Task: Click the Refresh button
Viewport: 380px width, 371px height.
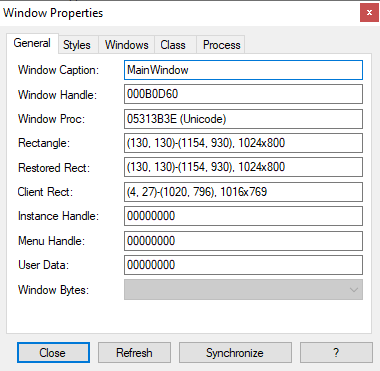Action: pos(134,353)
